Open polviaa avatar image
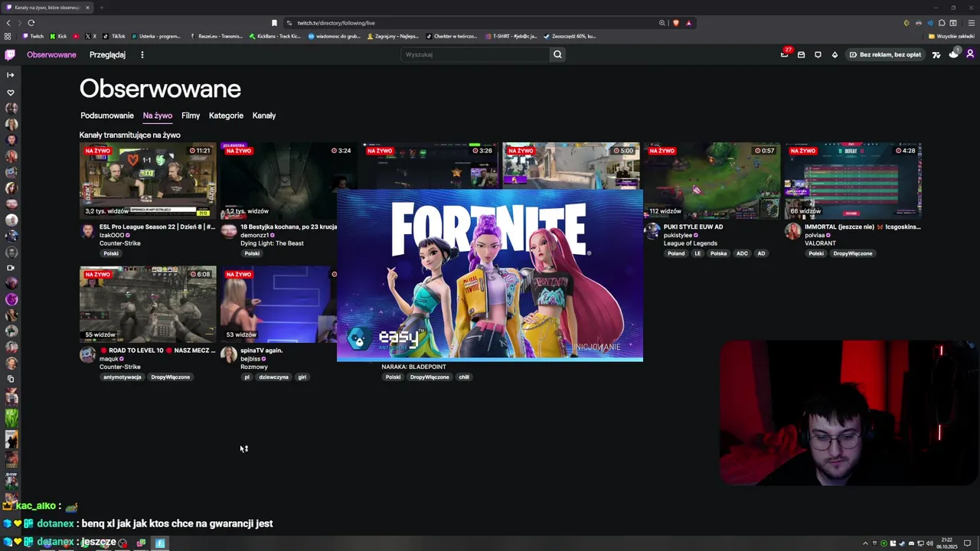Image resolution: width=980 pixels, height=551 pixels. (x=792, y=231)
